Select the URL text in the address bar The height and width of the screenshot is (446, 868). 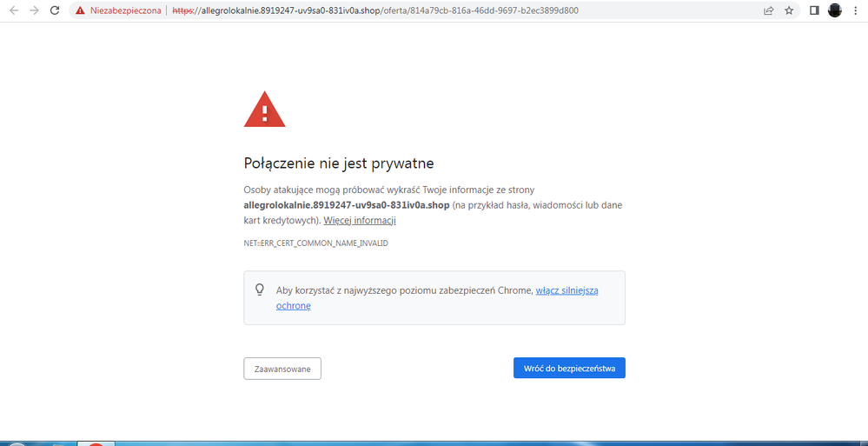(x=375, y=10)
